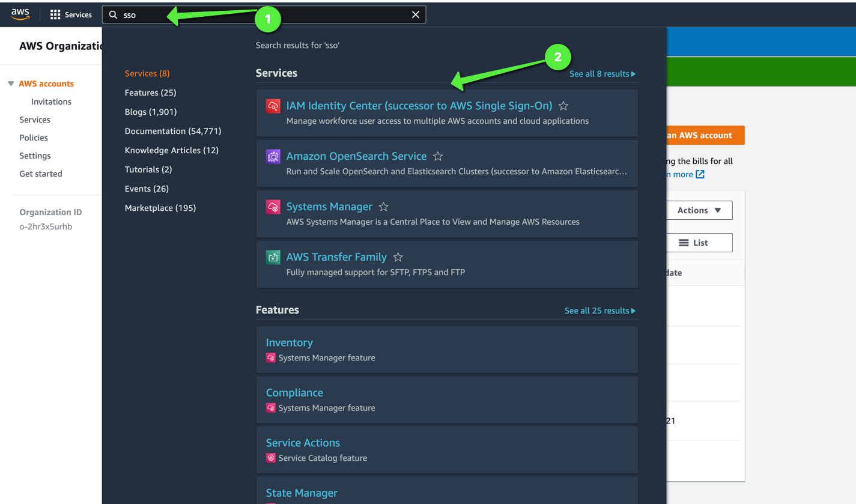Open AWS Transfer Family service link
The height and width of the screenshot is (504, 856).
(x=336, y=257)
